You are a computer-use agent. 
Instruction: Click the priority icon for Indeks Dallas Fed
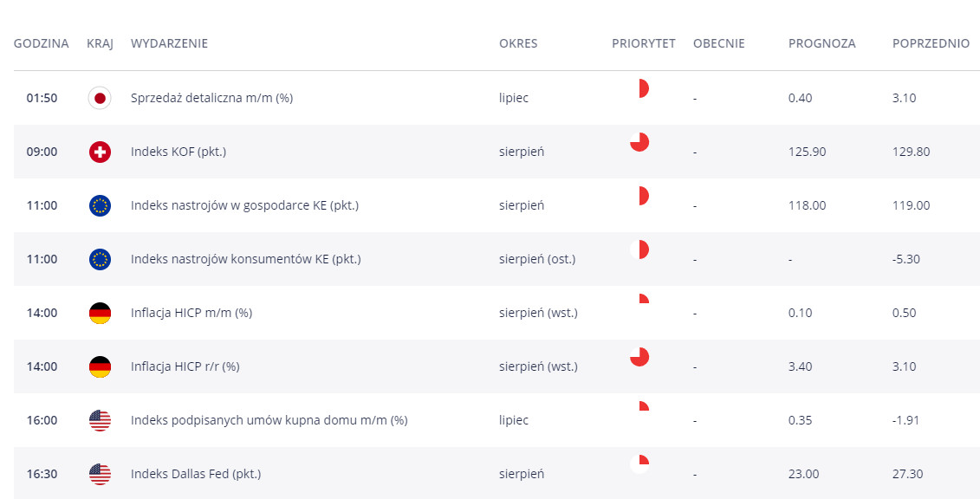pyautogui.click(x=639, y=464)
